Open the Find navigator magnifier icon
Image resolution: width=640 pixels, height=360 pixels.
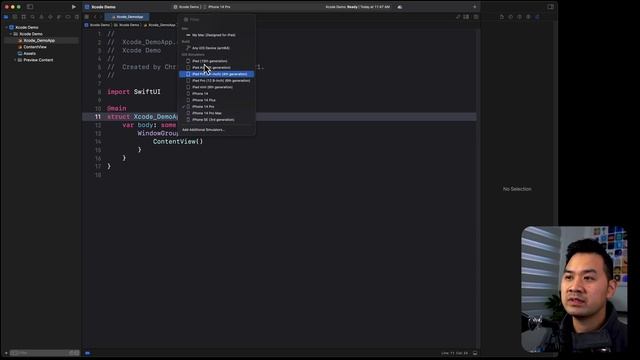[33, 17]
